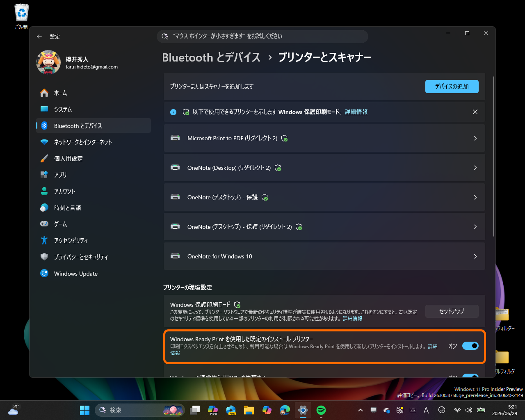Open the weather widget showing 21°

coord(14,410)
